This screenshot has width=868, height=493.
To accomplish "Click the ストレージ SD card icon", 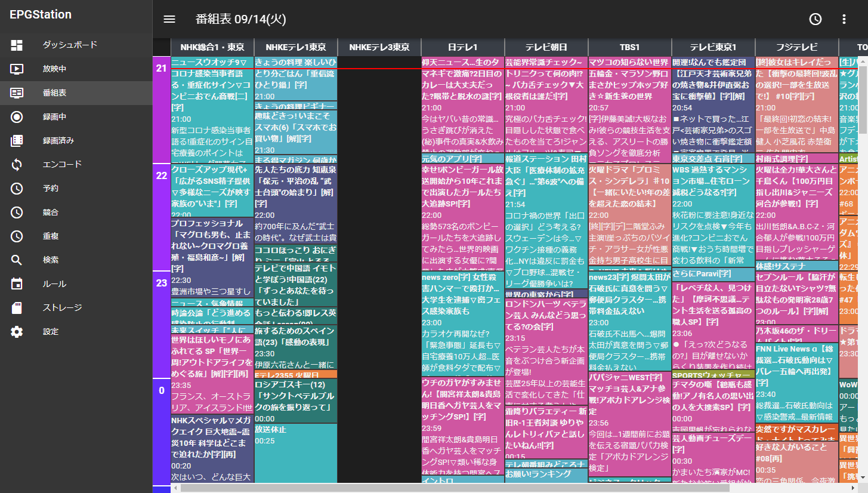I will 17,307.
